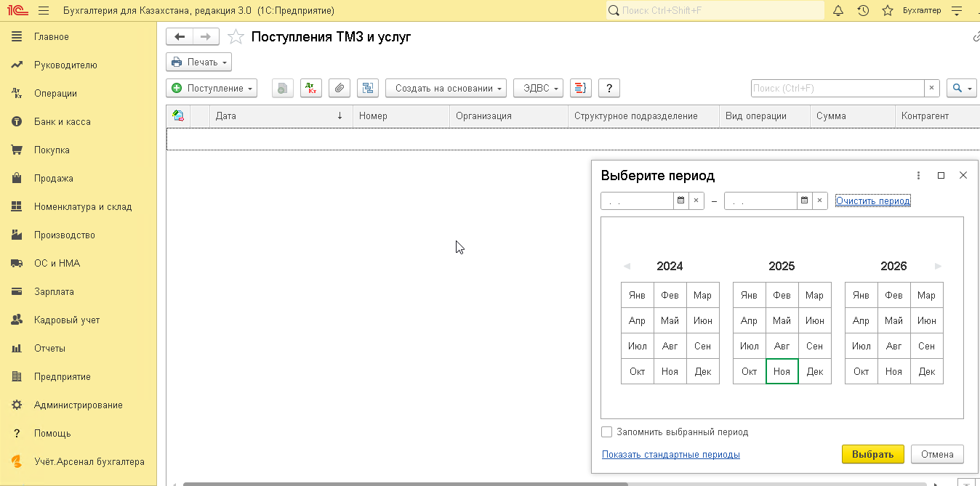Viewport: 980px width, 486px height.
Task: Click the red-lined list settings icon
Action: (580, 89)
